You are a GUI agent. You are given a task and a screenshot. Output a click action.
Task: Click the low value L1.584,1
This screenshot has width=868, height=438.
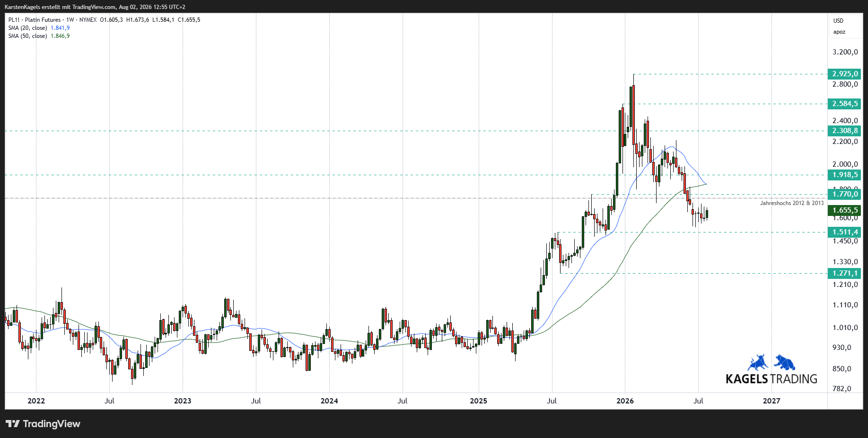[x=163, y=20]
